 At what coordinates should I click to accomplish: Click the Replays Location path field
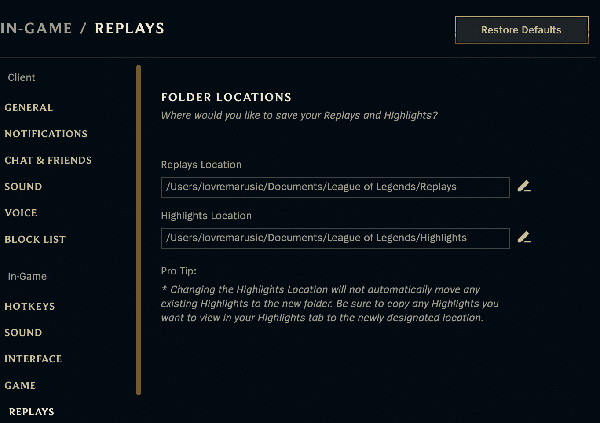pos(335,187)
